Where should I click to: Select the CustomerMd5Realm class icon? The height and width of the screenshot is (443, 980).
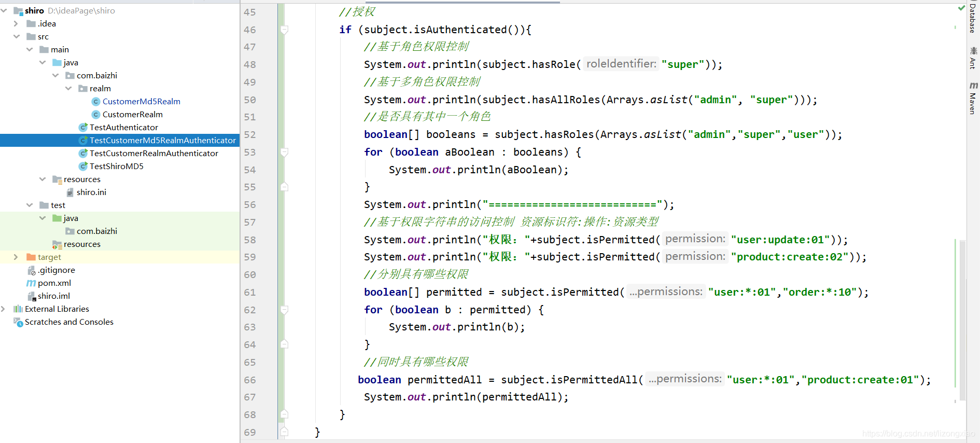[x=96, y=101]
